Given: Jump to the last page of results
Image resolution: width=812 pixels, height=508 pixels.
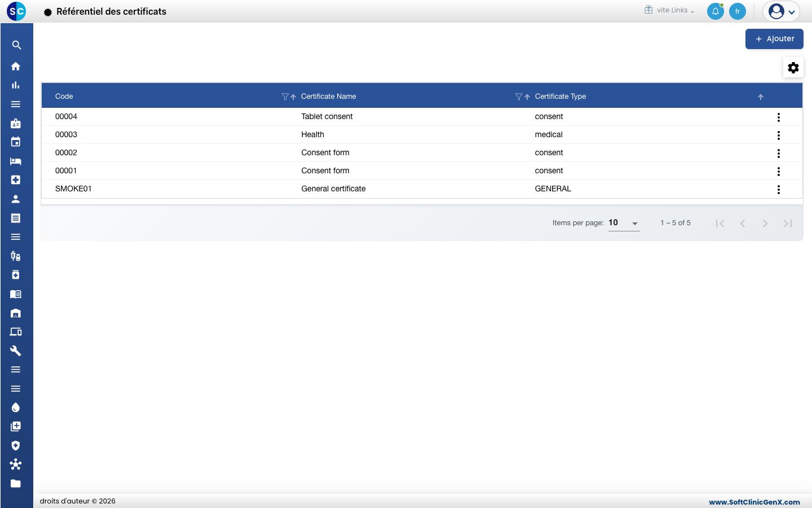Looking at the screenshot, I should click(x=788, y=224).
